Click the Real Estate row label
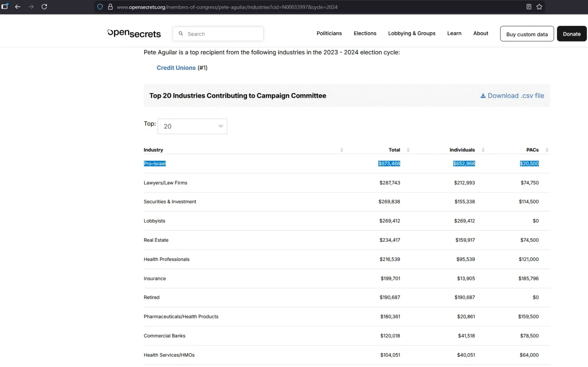Screen dimensions: 588x367 156,240
